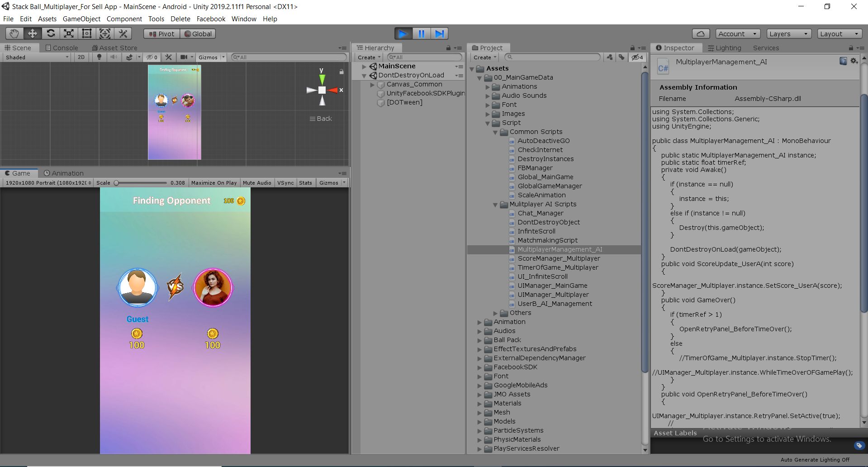This screenshot has height=467, width=868.
Task: Select the Rect Transform tool
Action: click(87, 33)
